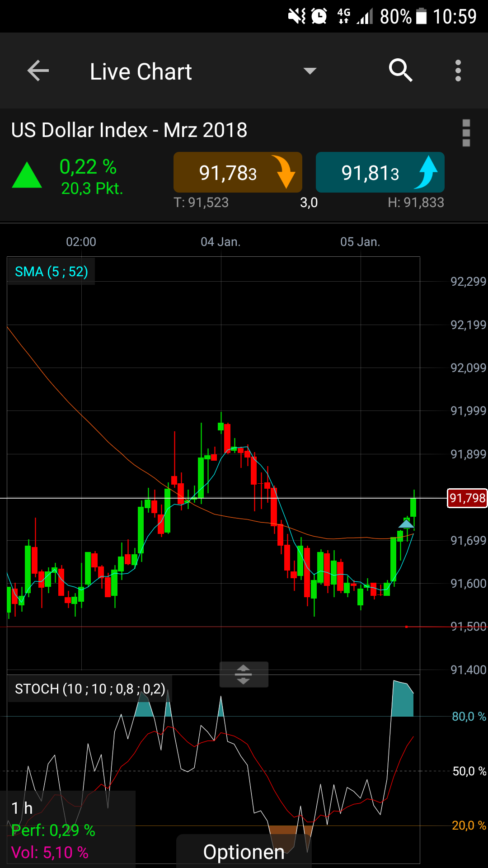Click the T: 91,523 daily low text
Viewport: 488px width, 868px height.
click(x=201, y=203)
